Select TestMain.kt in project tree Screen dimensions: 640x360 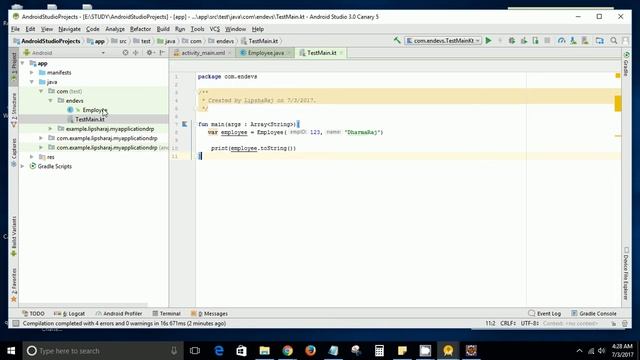[x=90, y=119]
